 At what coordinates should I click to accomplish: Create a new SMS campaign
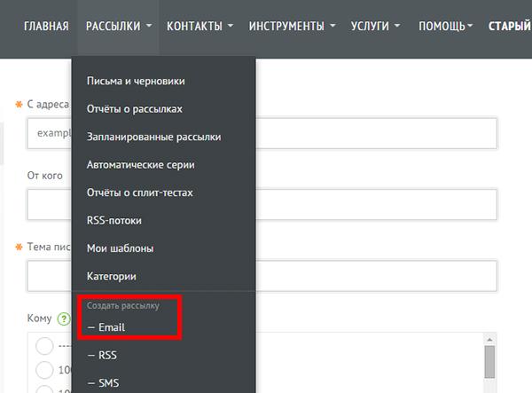pyautogui.click(x=103, y=383)
